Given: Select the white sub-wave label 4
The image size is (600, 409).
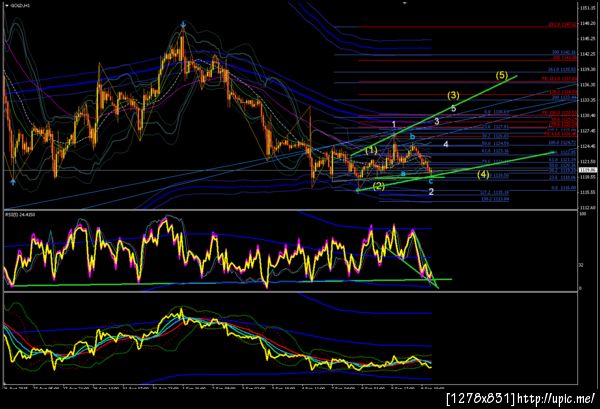Looking at the screenshot, I should [x=445, y=144].
